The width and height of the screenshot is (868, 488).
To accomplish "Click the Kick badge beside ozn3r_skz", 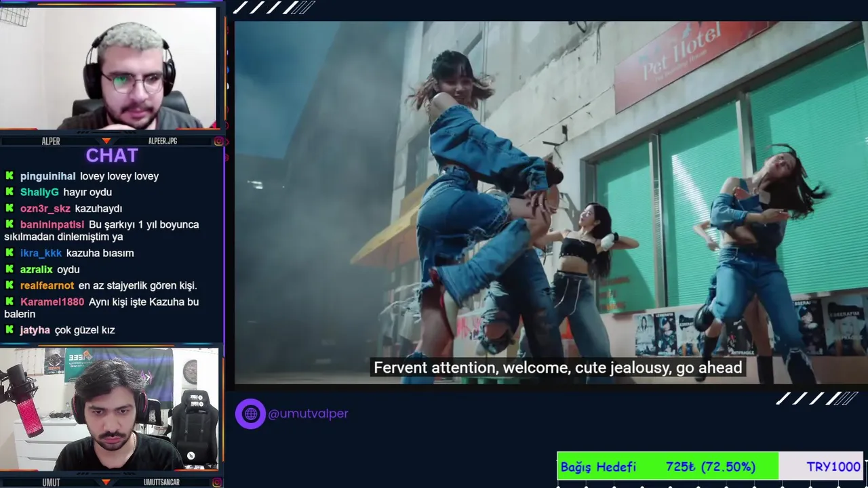I will pyautogui.click(x=9, y=208).
